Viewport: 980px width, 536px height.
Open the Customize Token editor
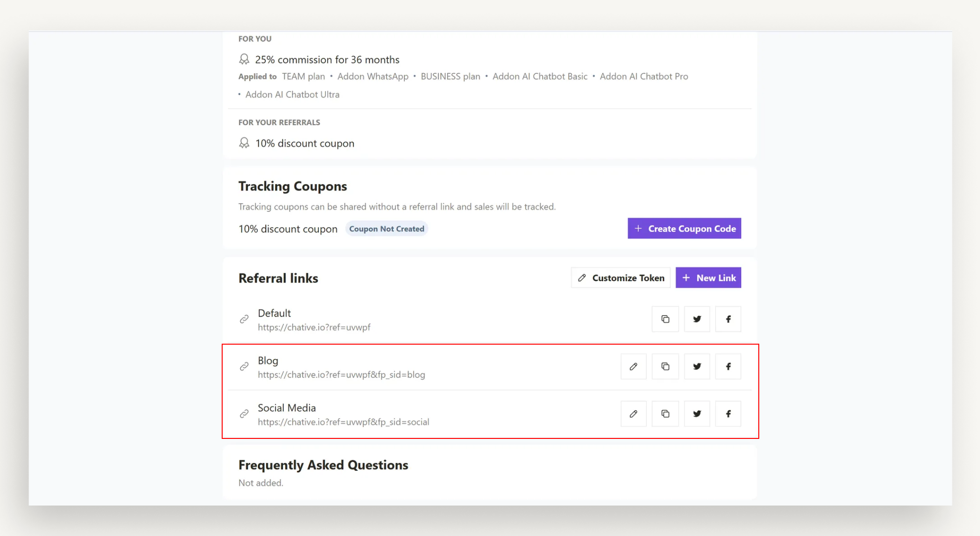620,278
